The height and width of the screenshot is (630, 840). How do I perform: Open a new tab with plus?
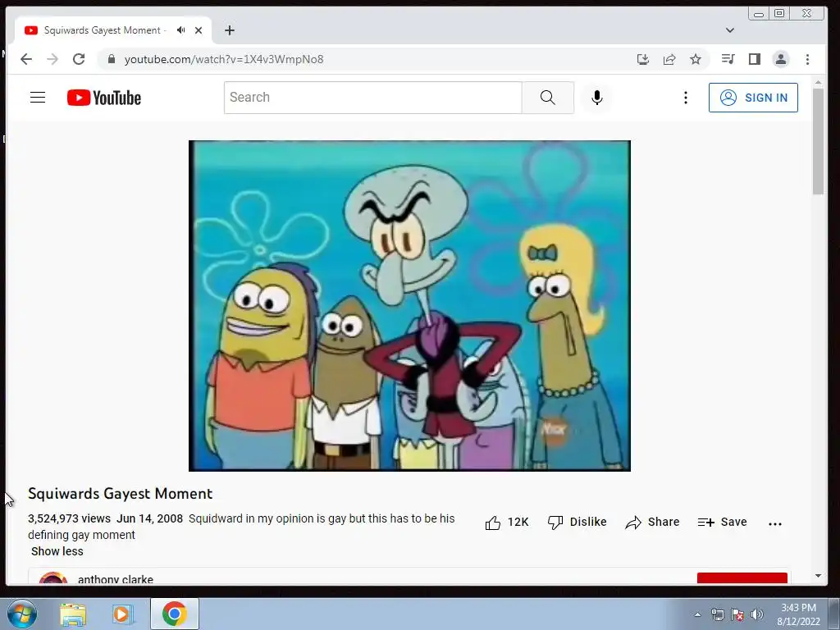(x=230, y=30)
